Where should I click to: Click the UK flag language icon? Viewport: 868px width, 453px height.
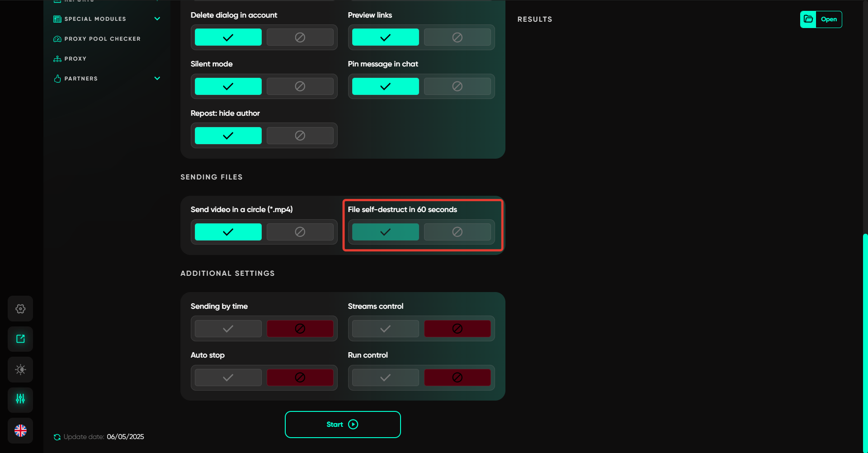point(20,430)
